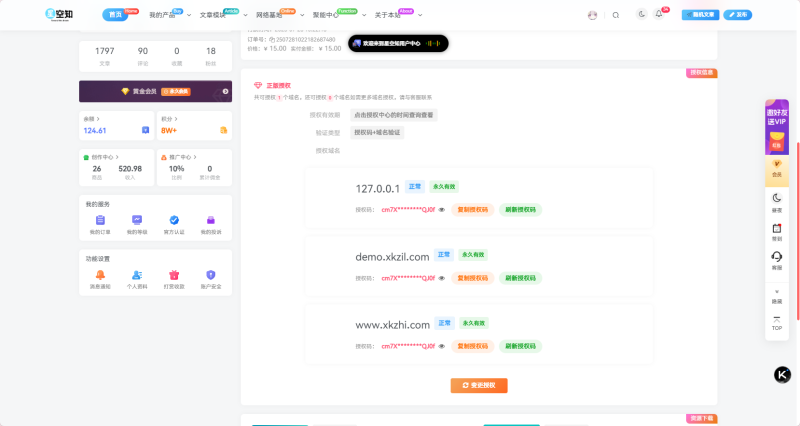Copy auth code for www.xkzhi.com
The height and width of the screenshot is (426, 800).
click(472, 346)
